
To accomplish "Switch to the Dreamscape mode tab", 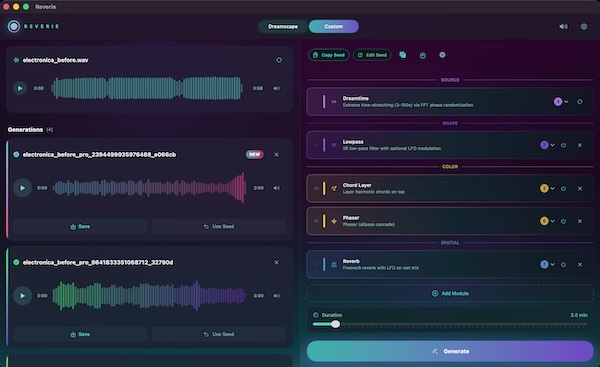I will click(x=283, y=26).
